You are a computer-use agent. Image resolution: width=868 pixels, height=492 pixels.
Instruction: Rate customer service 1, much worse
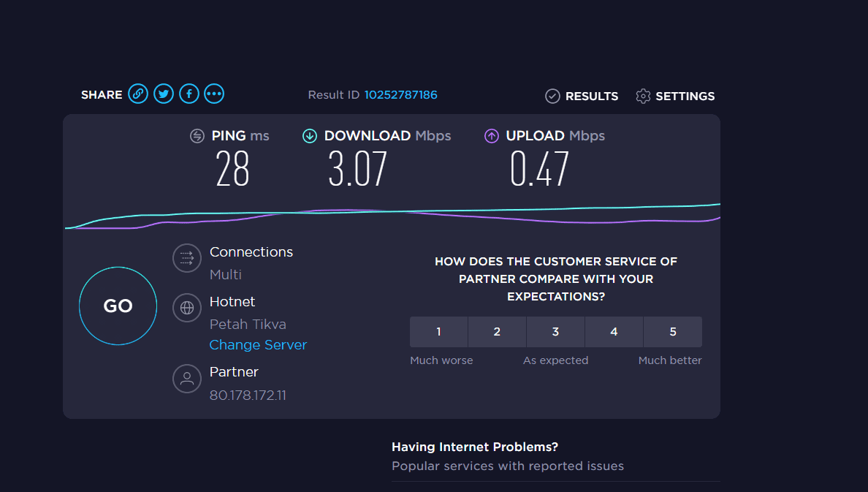pos(438,332)
